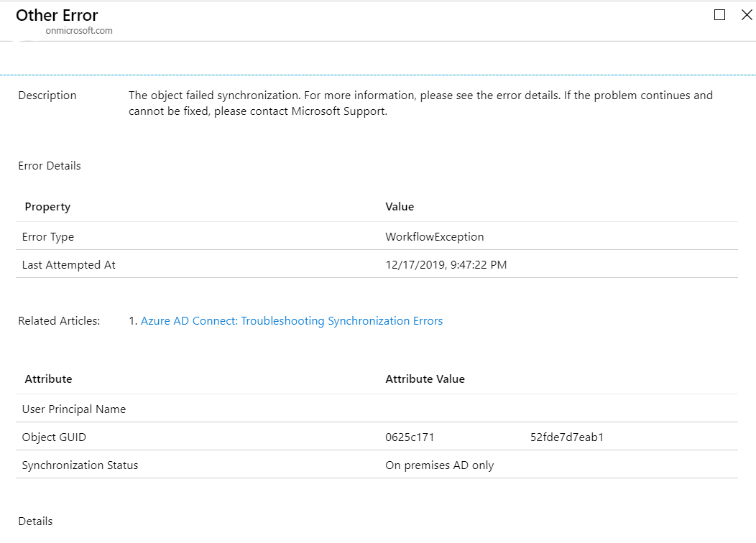Select the Error Details section heading
This screenshot has height=543, width=756.
50,165
